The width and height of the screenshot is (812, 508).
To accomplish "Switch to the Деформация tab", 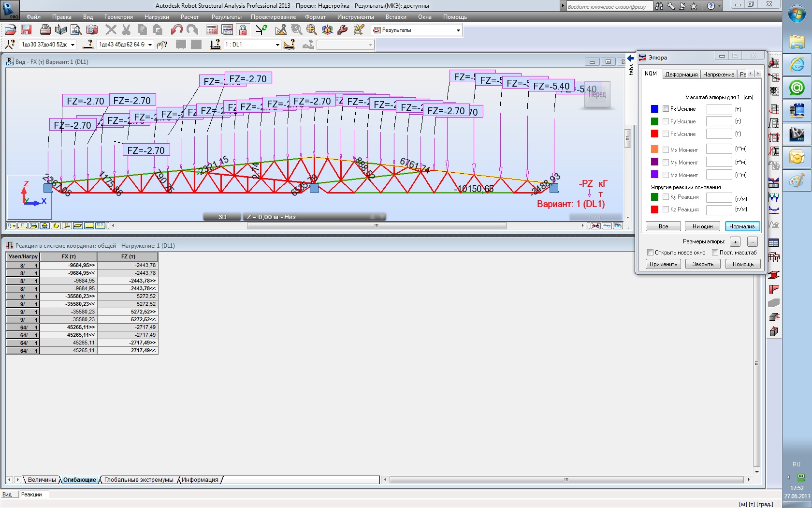I will pyautogui.click(x=681, y=75).
